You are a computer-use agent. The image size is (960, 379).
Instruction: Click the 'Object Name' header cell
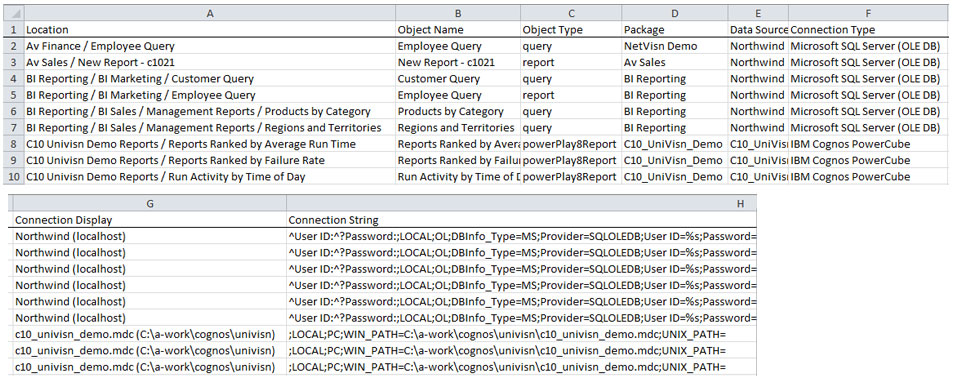point(458,29)
